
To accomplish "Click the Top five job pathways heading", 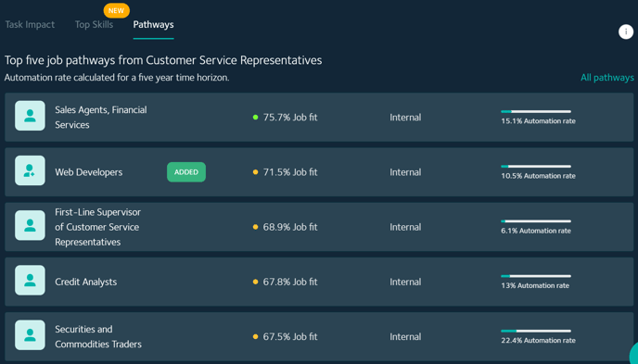I will coord(163,60).
